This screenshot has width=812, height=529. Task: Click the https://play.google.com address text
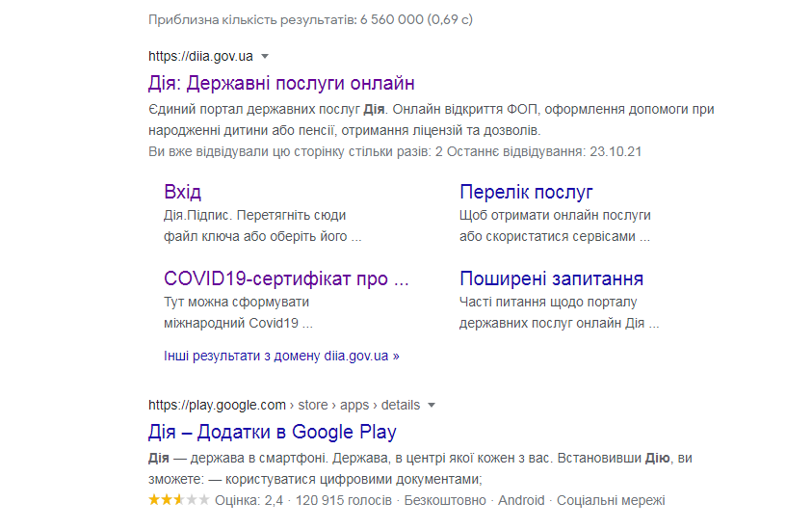(x=217, y=405)
